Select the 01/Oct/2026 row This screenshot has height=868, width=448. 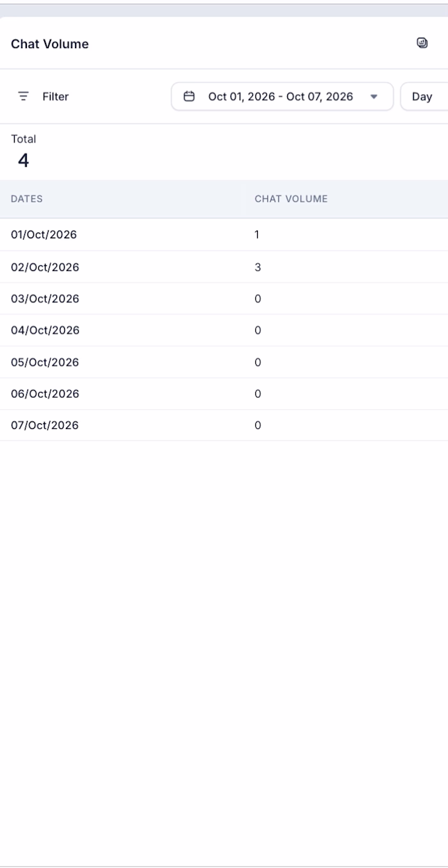pyautogui.click(x=224, y=234)
